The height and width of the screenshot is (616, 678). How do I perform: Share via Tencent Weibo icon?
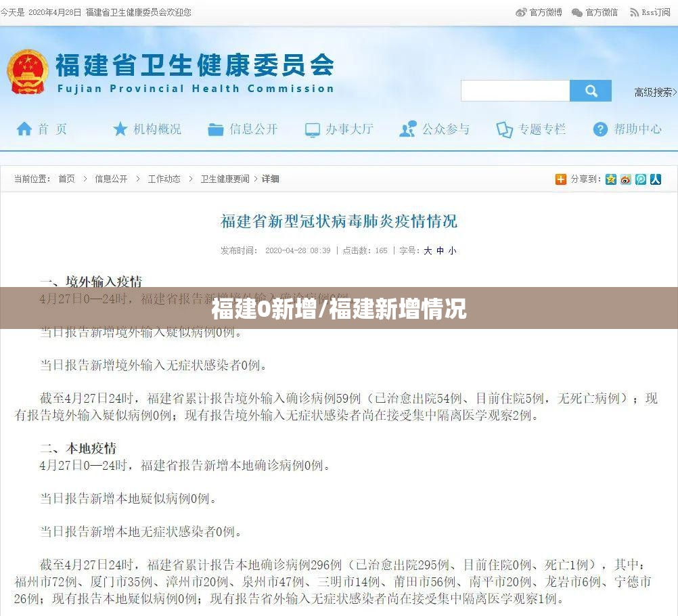[641, 179]
